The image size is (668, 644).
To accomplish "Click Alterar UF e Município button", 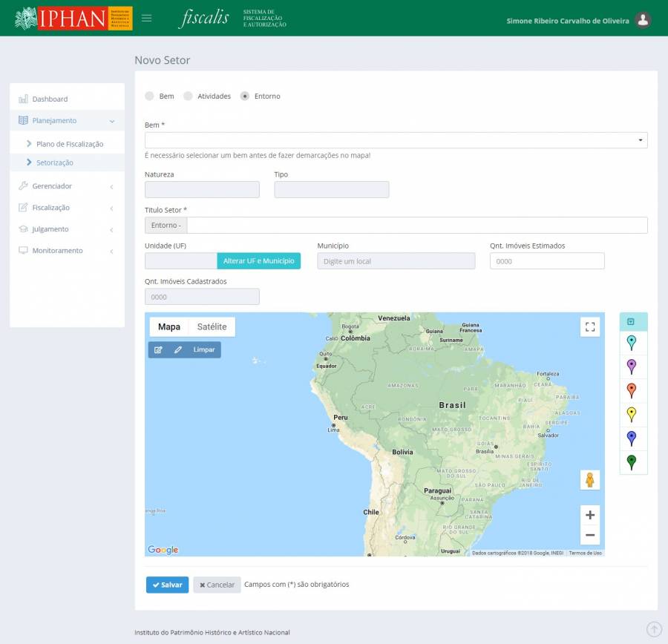I will coord(258,261).
